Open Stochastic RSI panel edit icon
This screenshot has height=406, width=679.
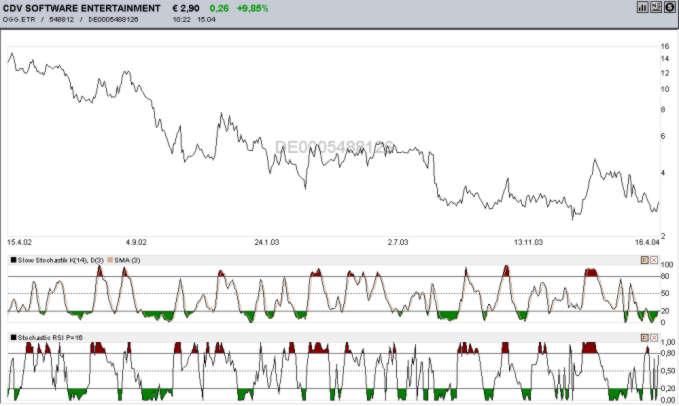tap(644, 337)
